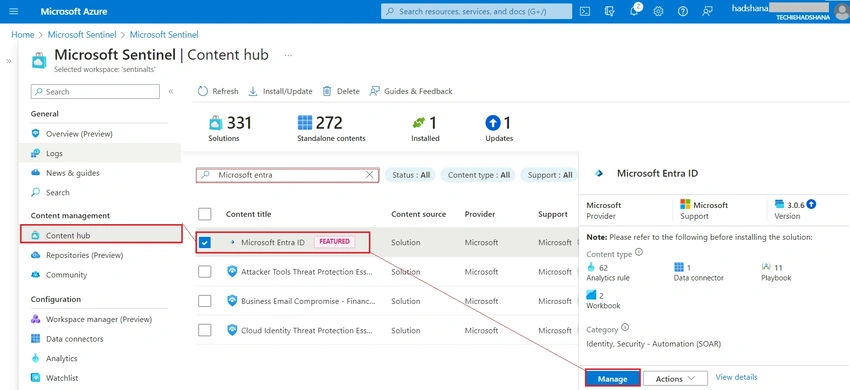
Task: Click the Content type info icon
Action: (x=639, y=252)
